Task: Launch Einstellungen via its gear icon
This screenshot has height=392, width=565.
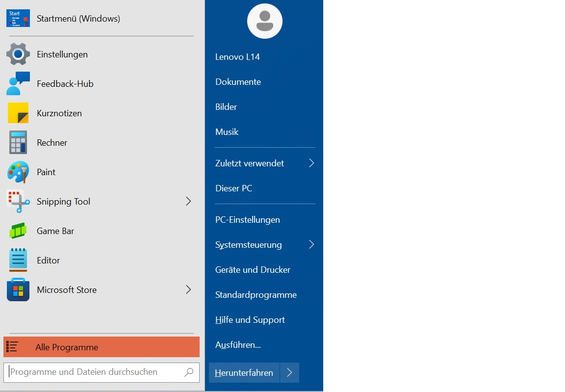Action: (x=18, y=54)
